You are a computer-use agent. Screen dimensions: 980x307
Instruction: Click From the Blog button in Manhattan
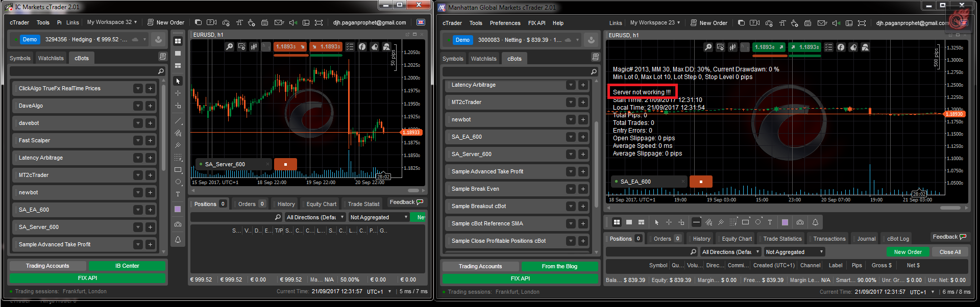559,266
